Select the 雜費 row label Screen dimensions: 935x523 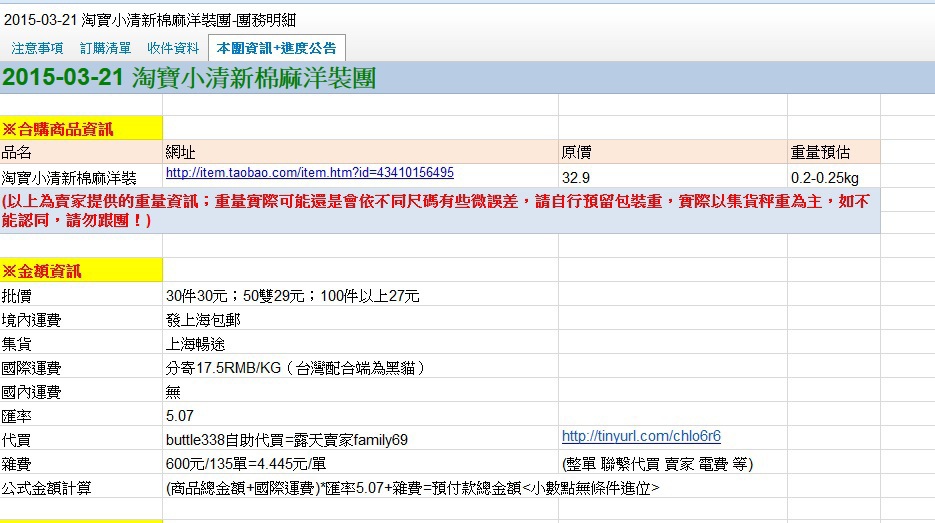pyautogui.click(x=81, y=463)
